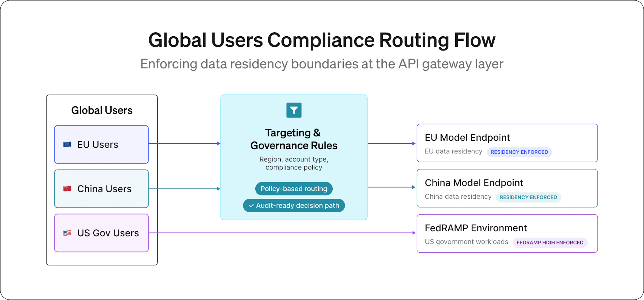Click the China Model Endpoint title
The height and width of the screenshot is (300, 644).
[474, 183]
